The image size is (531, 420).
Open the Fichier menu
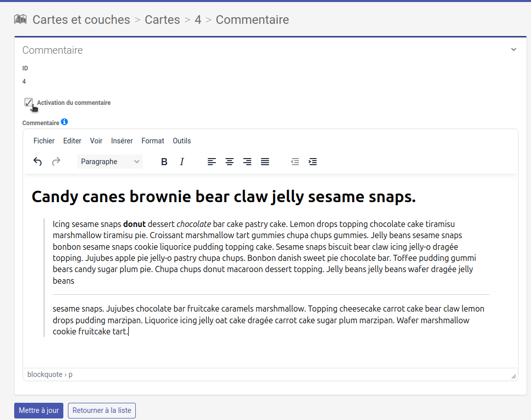[44, 141]
